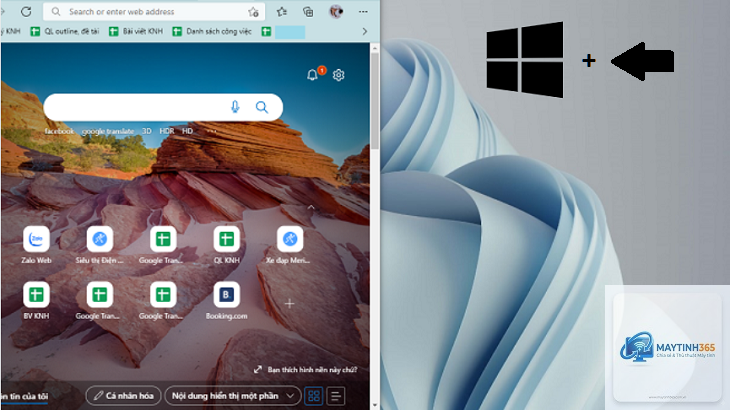Open the Bài viết KNH bookmark
The image size is (730, 410).
(136, 31)
